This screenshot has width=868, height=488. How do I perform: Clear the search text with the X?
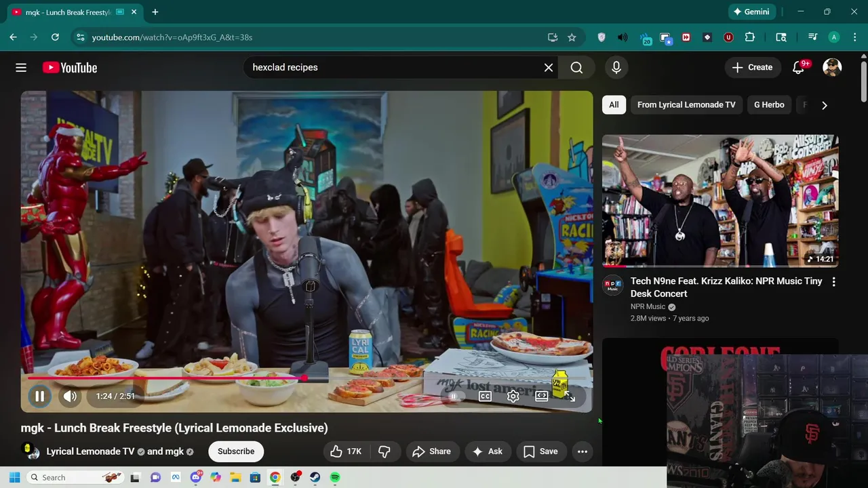pyautogui.click(x=549, y=68)
